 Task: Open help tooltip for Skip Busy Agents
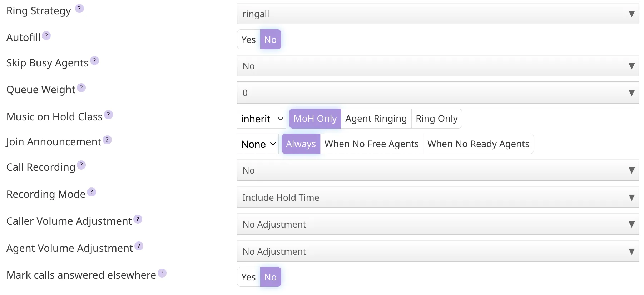[x=94, y=61]
